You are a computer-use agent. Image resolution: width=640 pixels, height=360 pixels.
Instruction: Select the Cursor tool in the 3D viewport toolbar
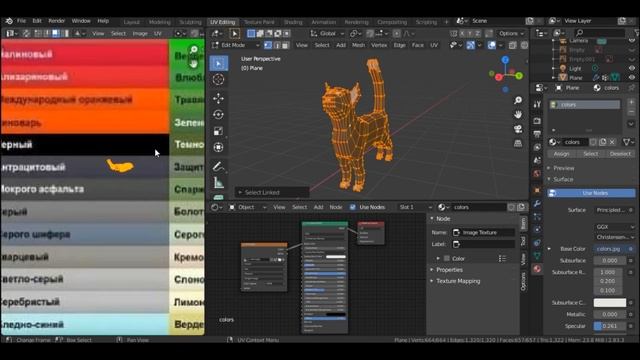218,79
